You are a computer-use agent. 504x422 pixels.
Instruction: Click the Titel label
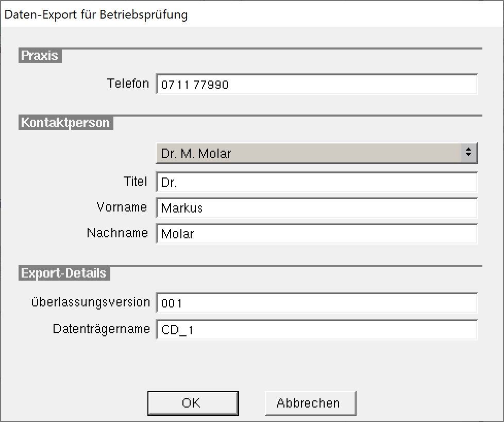pyautogui.click(x=136, y=181)
